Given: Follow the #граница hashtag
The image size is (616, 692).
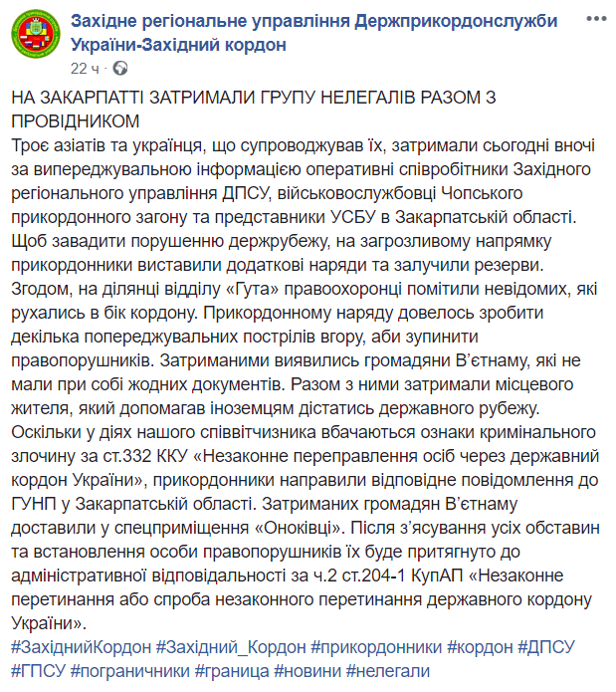Looking at the screenshot, I should coord(233,671).
